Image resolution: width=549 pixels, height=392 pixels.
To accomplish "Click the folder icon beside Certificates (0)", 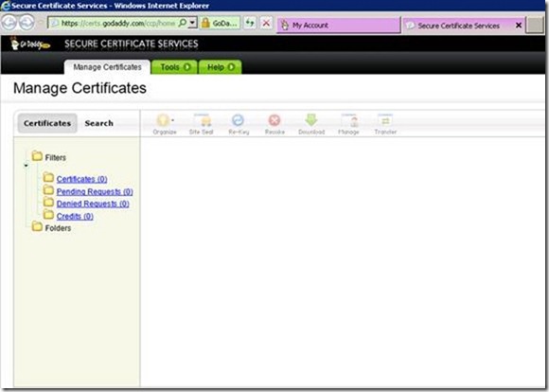I will 48,178.
